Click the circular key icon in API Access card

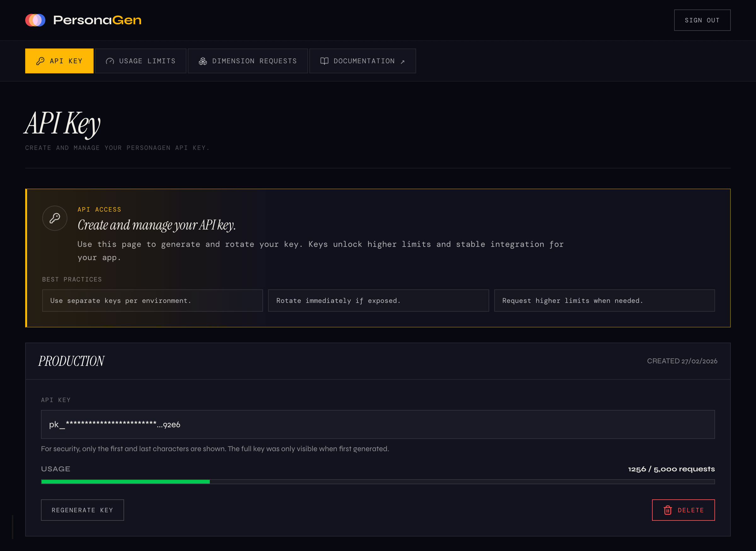(x=55, y=218)
